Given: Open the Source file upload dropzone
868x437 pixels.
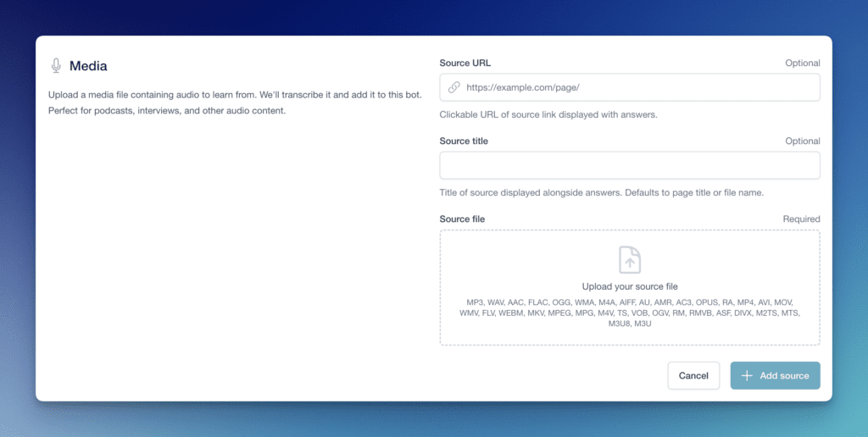Looking at the screenshot, I should [x=629, y=287].
